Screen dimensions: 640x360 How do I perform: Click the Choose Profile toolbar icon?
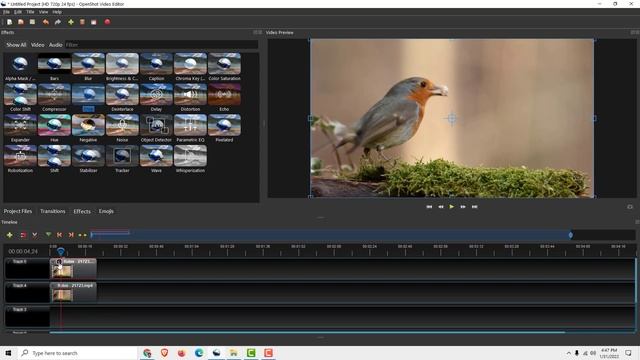[x=82, y=22]
